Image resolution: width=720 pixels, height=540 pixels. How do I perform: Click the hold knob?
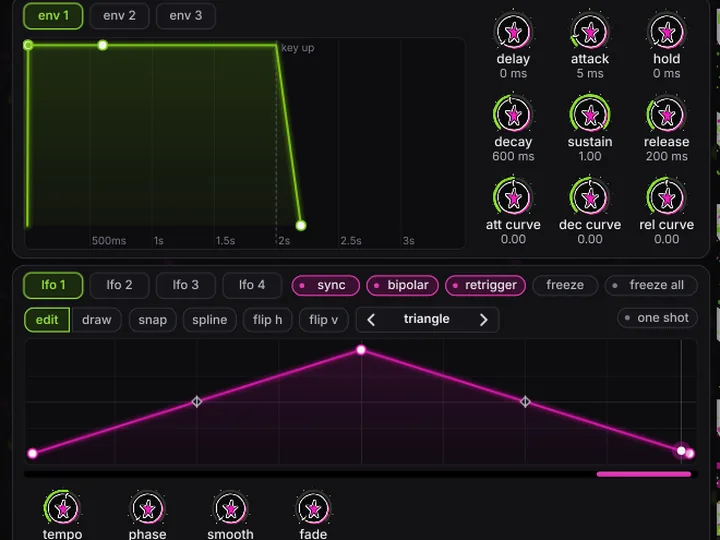click(666, 32)
